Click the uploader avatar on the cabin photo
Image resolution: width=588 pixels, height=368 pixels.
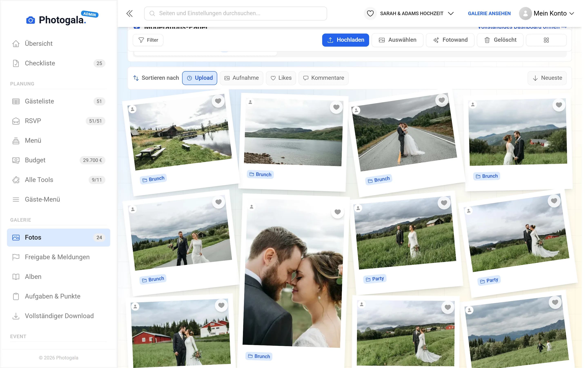click(133, 109)
